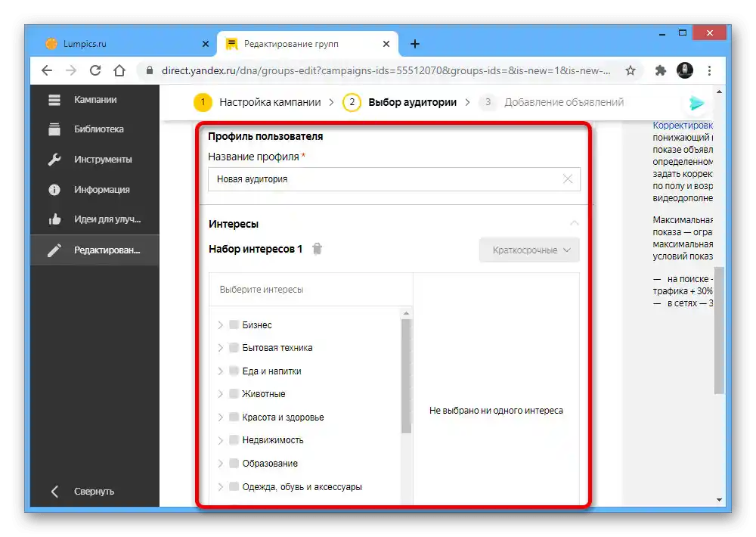Clear the profile name with X icon

point(568,179)
